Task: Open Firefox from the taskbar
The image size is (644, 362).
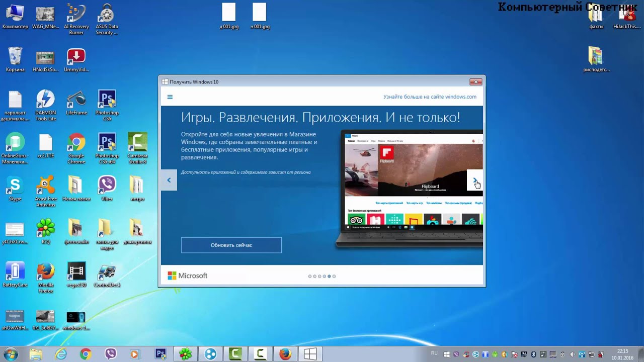Action: tap(285, 354)
